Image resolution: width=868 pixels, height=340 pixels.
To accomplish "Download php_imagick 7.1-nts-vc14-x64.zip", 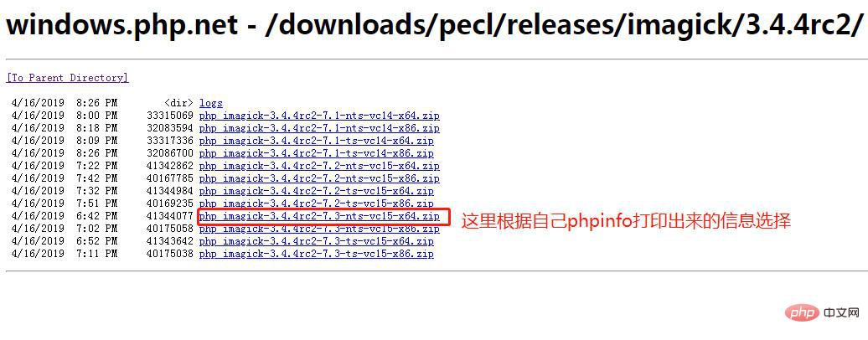I will click(319, 116).
